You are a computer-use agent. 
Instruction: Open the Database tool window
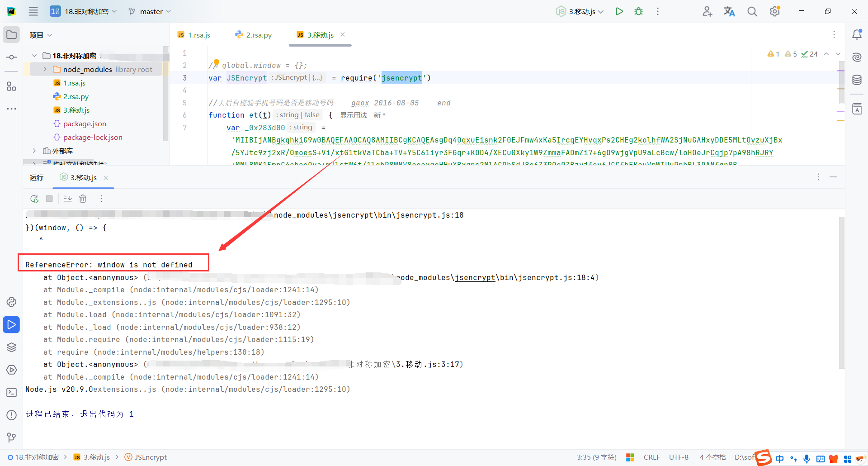857,80
